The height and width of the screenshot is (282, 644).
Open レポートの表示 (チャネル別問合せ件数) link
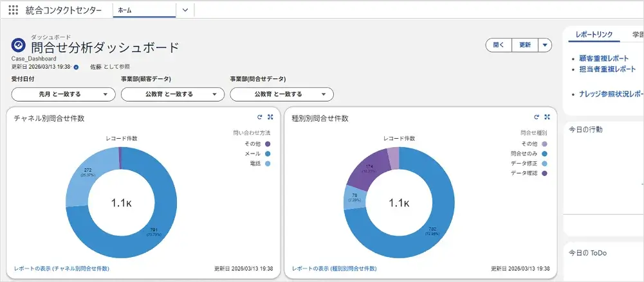tap(62, 269)
